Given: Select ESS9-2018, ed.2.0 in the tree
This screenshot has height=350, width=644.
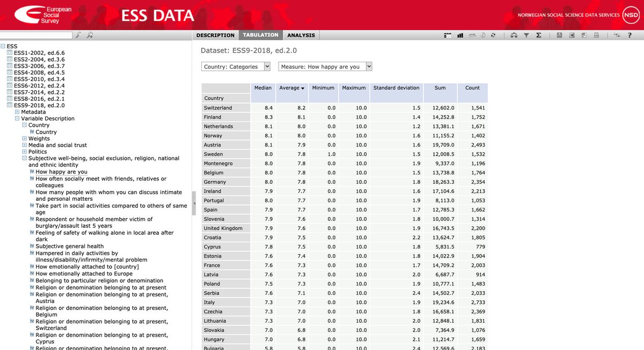Looking at the screenshot, I should click(39, 105).
